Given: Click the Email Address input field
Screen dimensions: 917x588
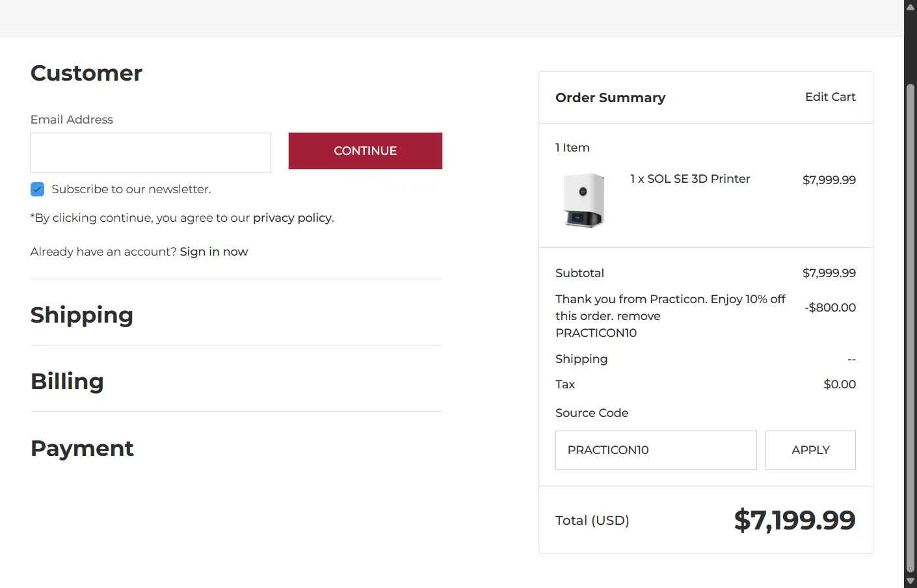Looking at the screenshot, I should [151, 153].
